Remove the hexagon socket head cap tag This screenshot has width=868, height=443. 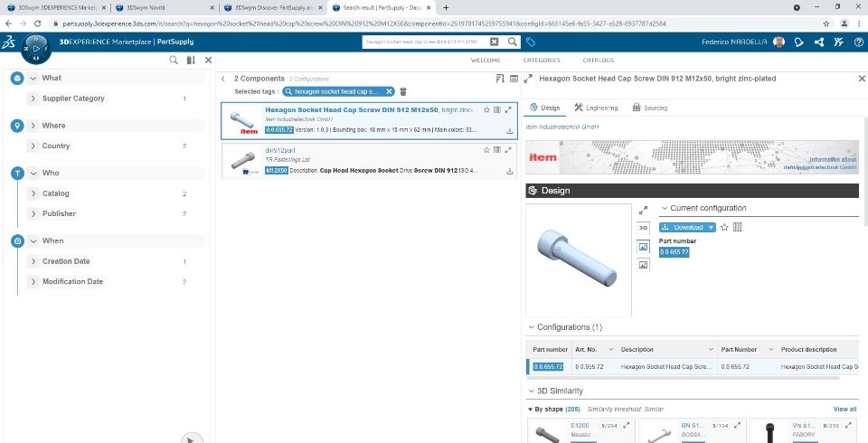[x=389, y=91]
